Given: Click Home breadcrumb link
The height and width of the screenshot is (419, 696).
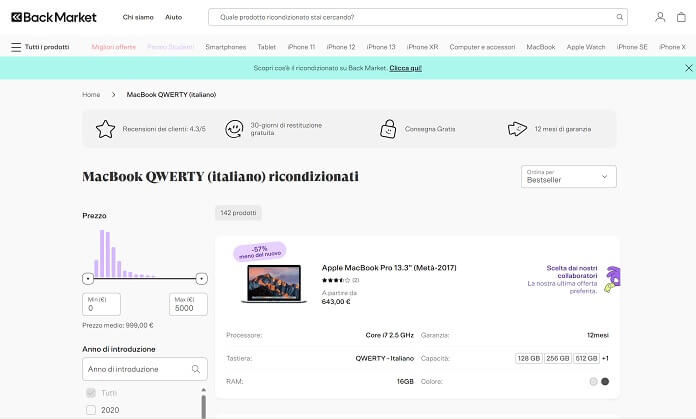Looking at the screenshot, I should point(91,95).
